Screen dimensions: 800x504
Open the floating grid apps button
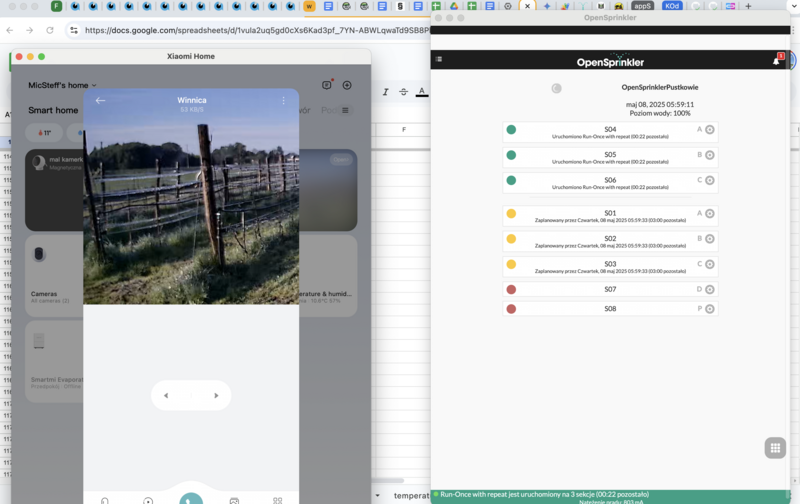(x=775, y=448)
